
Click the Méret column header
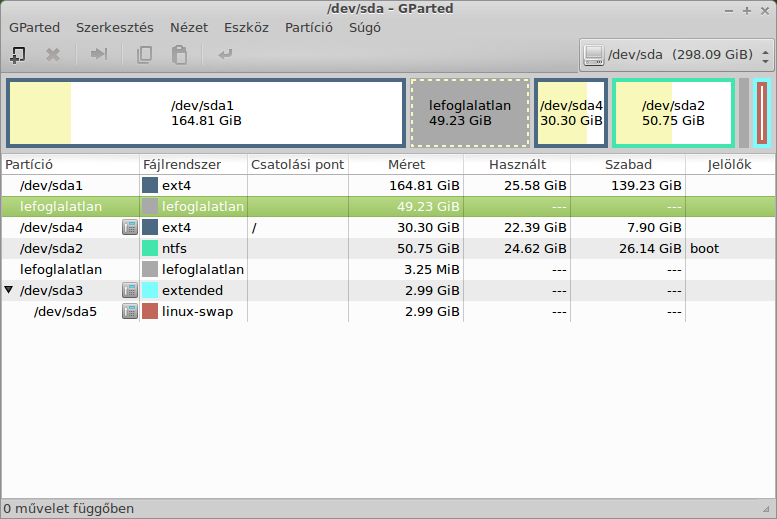point(406,165)
